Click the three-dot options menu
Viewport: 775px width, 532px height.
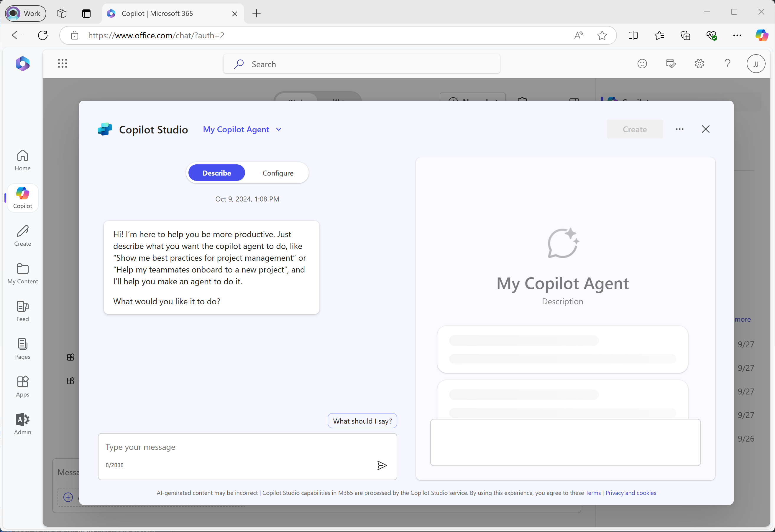coord(679,130)
